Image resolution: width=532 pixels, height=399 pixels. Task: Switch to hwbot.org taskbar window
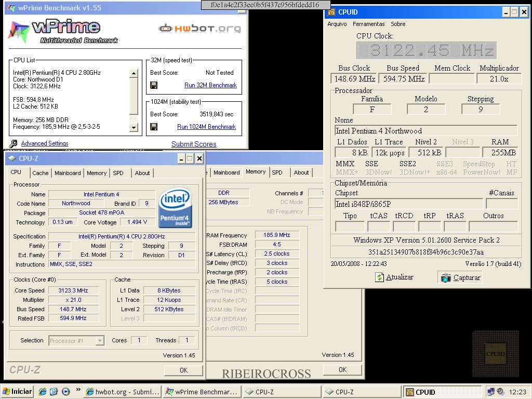[122, 392]
